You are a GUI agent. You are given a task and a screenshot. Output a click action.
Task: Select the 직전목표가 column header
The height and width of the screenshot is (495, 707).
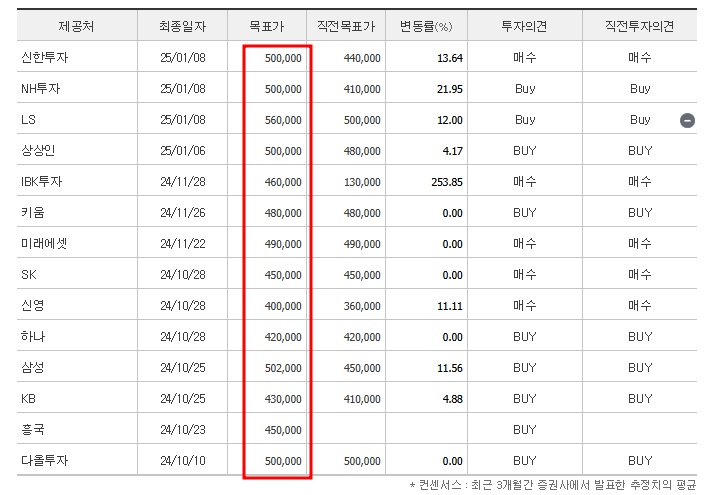click(x=346, y=26)
